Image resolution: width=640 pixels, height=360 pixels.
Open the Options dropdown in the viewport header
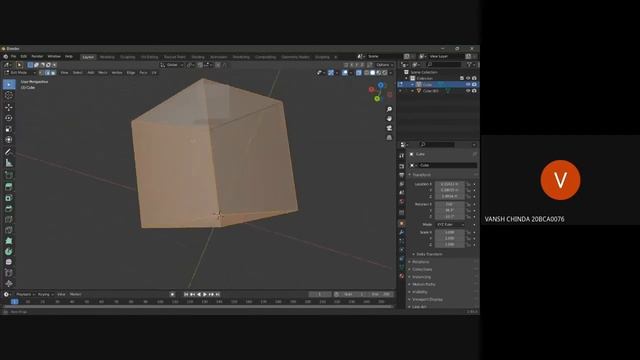[384, 65]
